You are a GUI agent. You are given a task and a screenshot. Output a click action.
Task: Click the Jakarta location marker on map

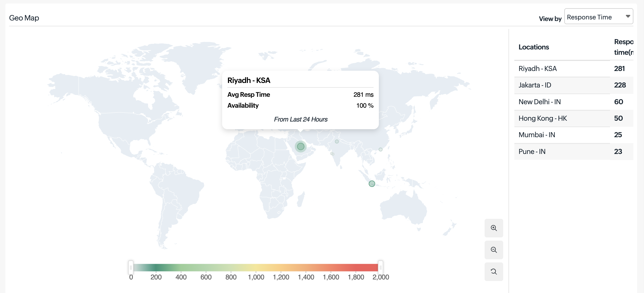tap(372, 184)
